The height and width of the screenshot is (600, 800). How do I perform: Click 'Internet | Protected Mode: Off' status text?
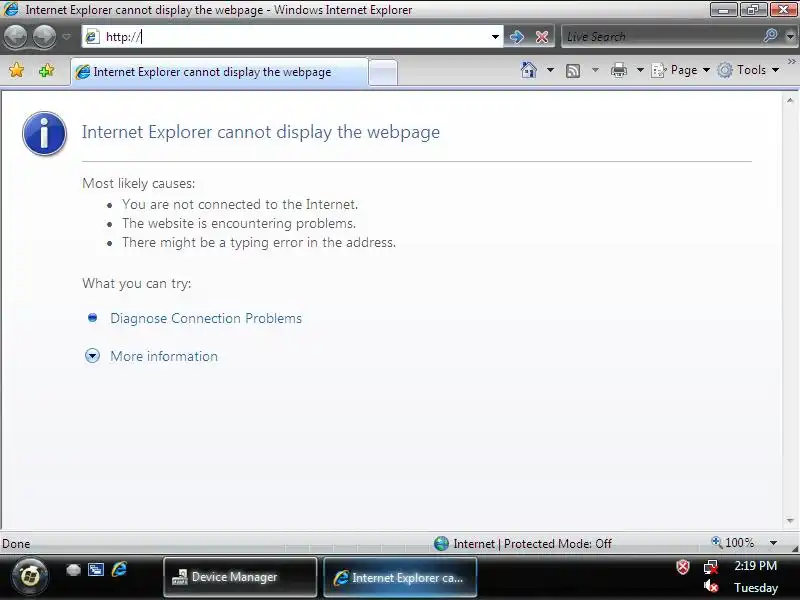[x=533, y=544]
